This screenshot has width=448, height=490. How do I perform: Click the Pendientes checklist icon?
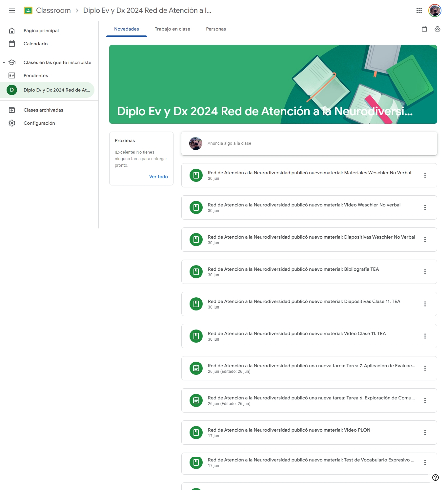[x=12, y=75]
